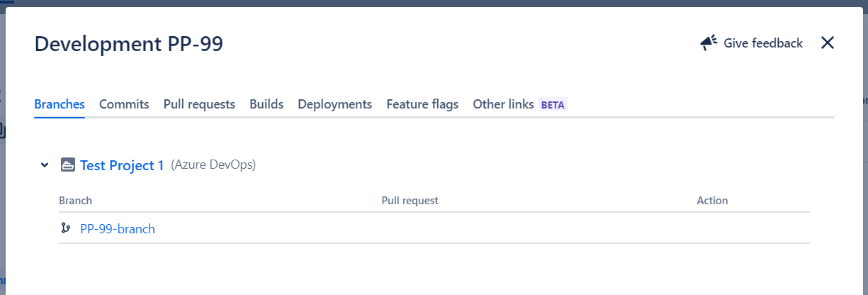Collapse the Test Project 1 section chevron
Screen dimensions: 868x295
(45, 165)
